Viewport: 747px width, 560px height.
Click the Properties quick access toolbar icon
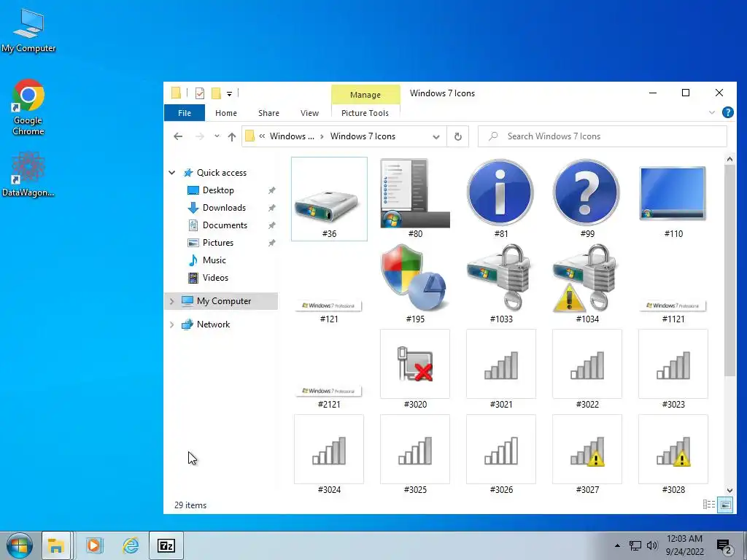point(200,93)
